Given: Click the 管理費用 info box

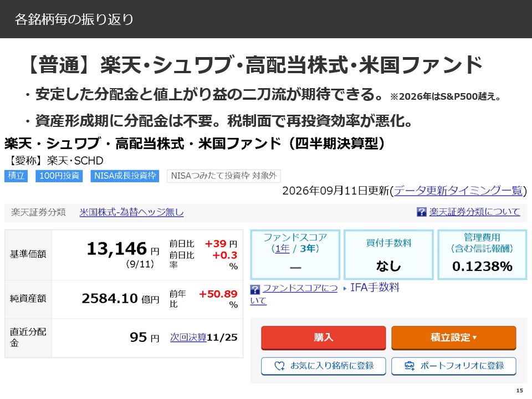Looking at the screenshot, I should [482, 254].
